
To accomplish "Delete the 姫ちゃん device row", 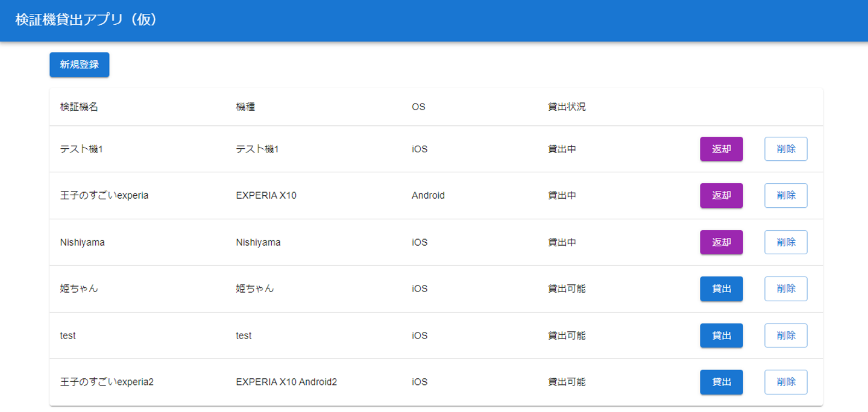I will (x=786, y=289).
